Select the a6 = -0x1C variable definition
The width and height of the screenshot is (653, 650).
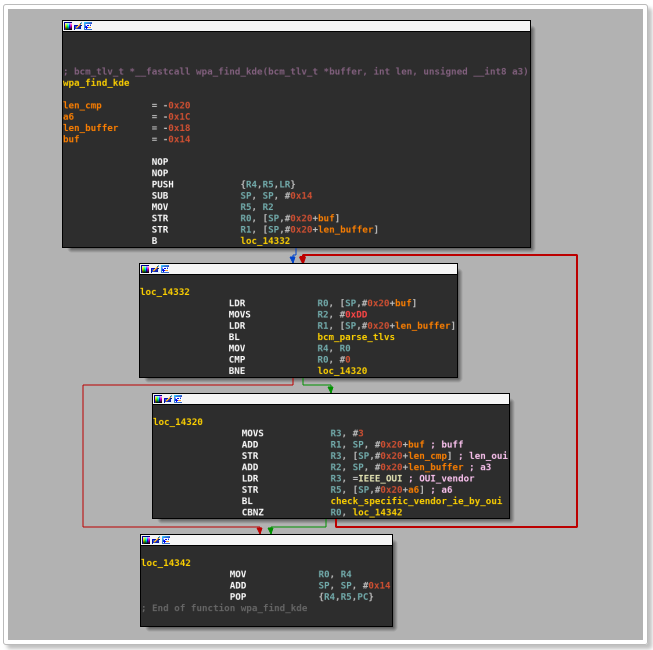(127, 117)
